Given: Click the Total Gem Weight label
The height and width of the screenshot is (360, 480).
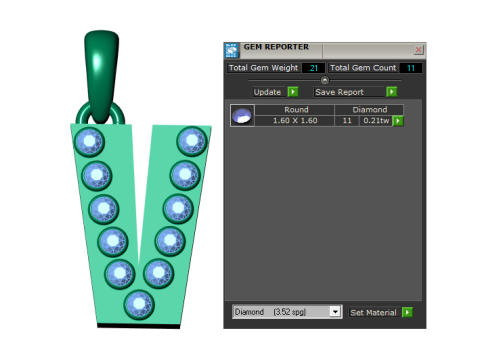Looking at the screenshot, I should 263,68.
